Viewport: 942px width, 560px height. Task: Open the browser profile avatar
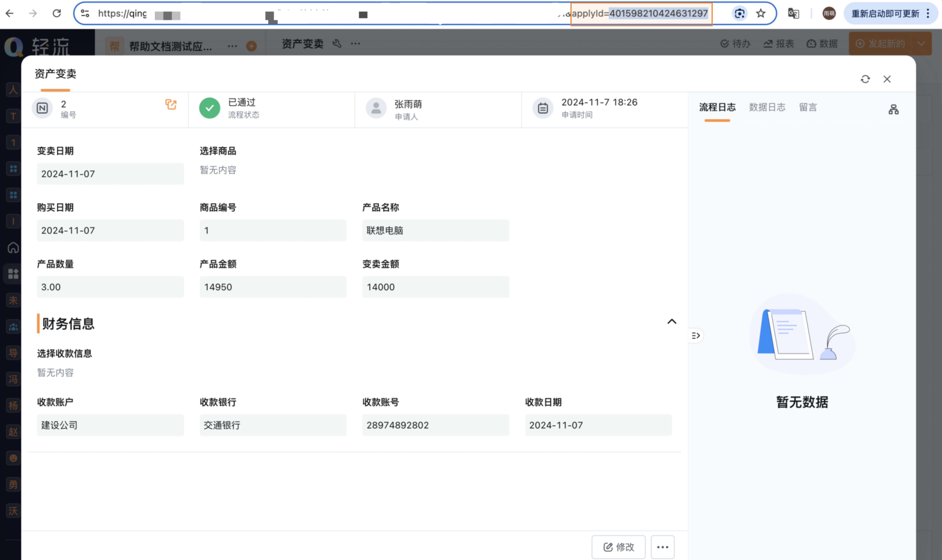pos(829,14)
